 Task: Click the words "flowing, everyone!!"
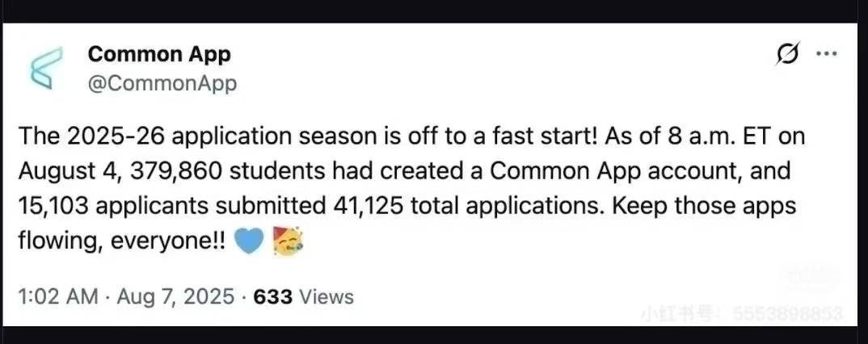121,241
